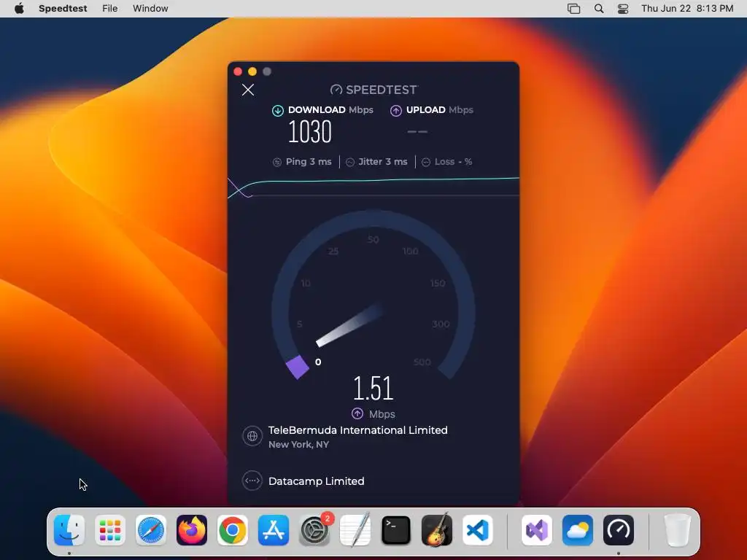Open Weather app from the Dock
747x560 pixels.
(578, 530)
